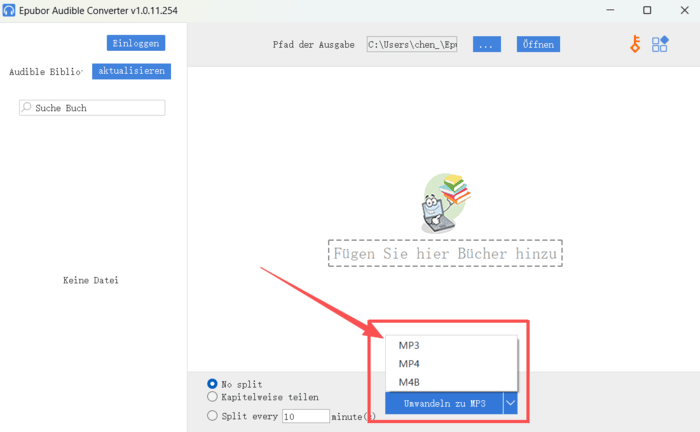Click the split minutes input field

click(306, 416)
